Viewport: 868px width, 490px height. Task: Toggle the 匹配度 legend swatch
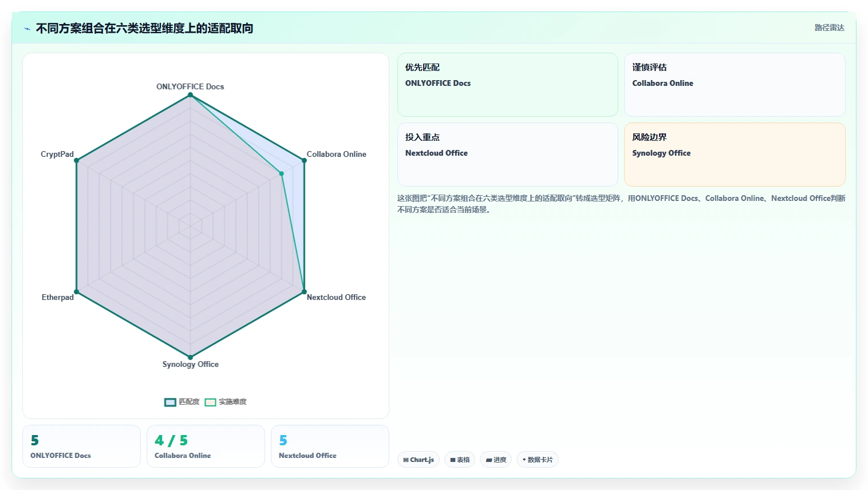click(170, 402)
